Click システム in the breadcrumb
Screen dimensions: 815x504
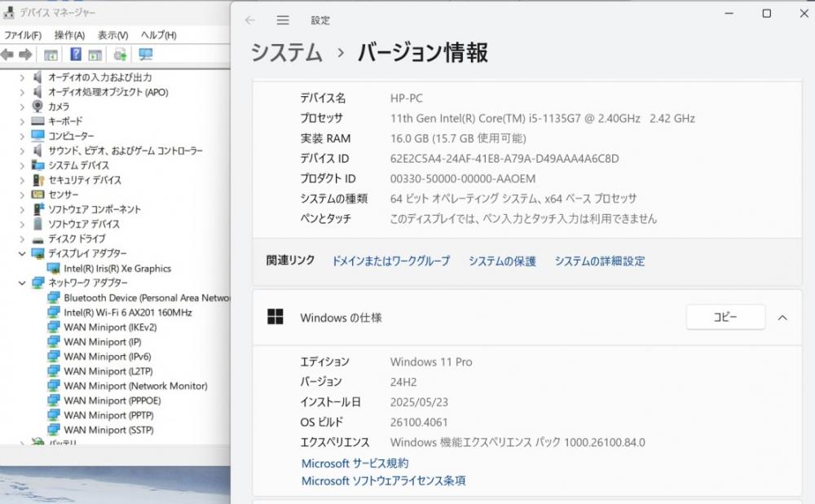click(x=287, y=52)
